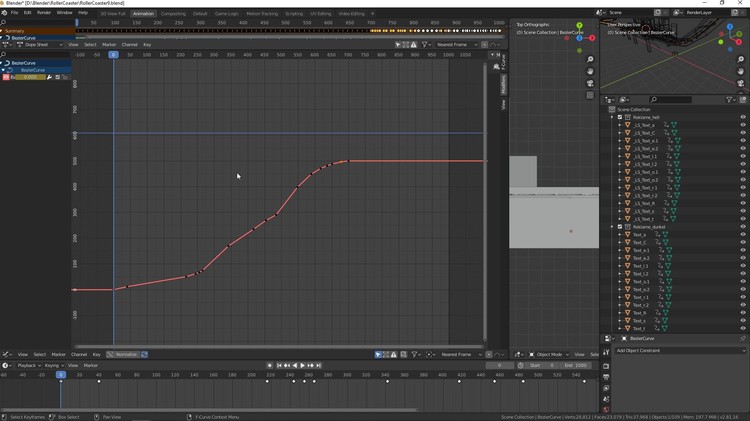
Task: Hide the Reklame_hell collection via eye icon
Action: click(742, 117)
